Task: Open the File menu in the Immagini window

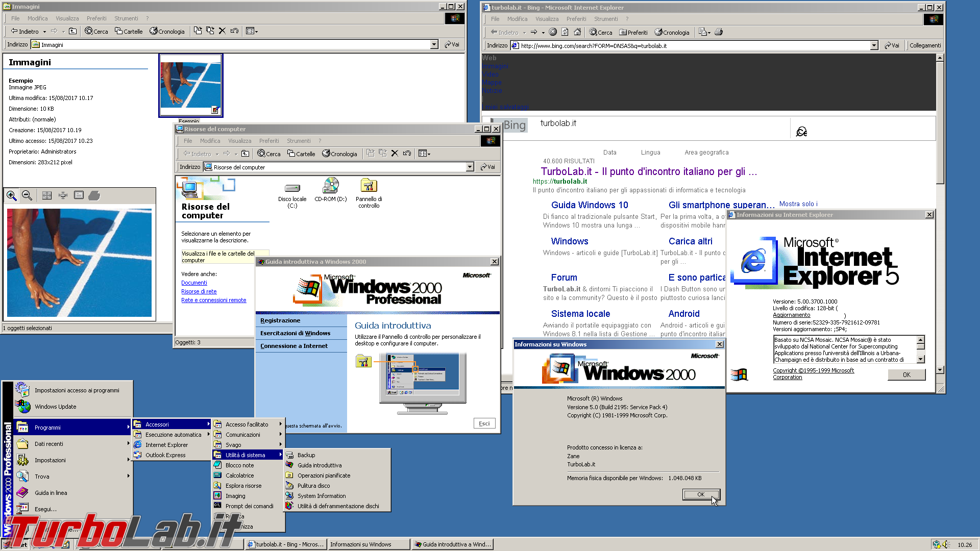Action: click(x=16, y=18)
